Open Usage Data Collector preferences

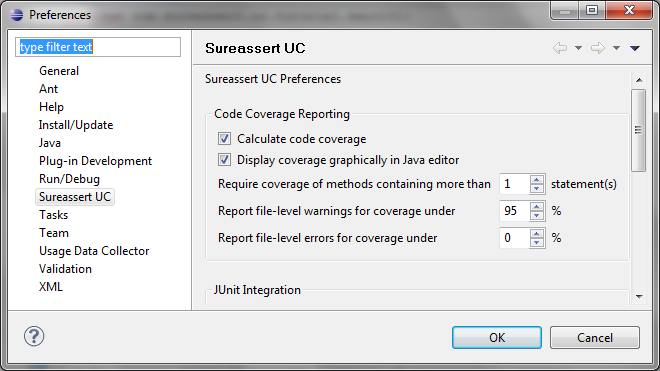point(94,251)
